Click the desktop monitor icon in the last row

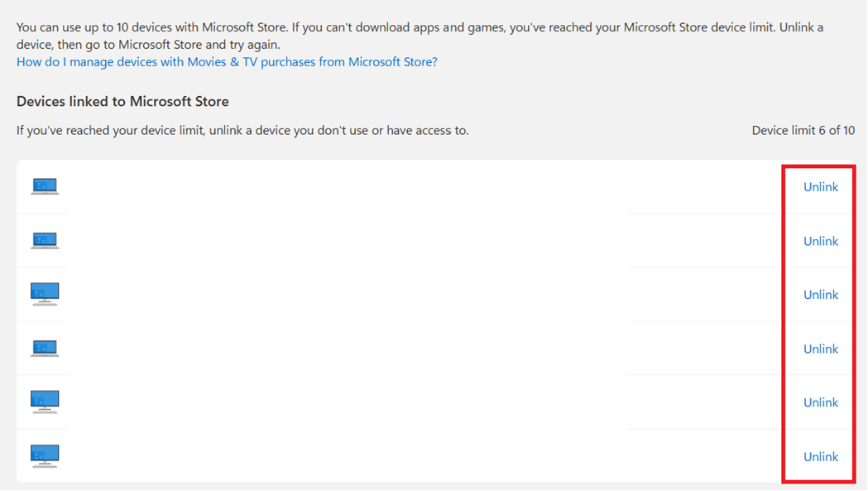(x=45, y=455)
